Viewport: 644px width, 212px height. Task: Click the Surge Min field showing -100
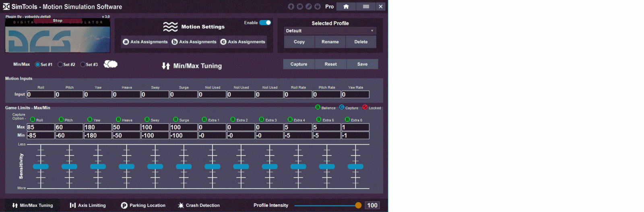tap(184, 135)
